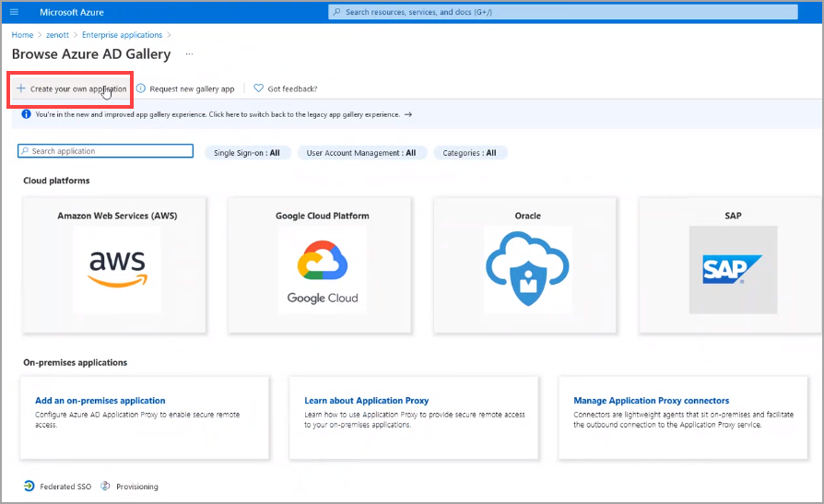Click the Cloud platforms heading
The height and width of the screenshot is (504, 824).
(56, 181)
